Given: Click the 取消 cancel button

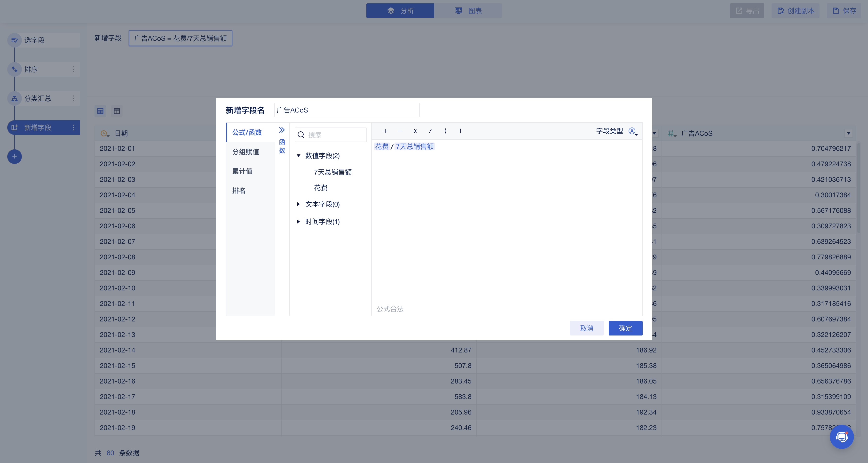Looking at the screenshot, I should tap(586, 328).
